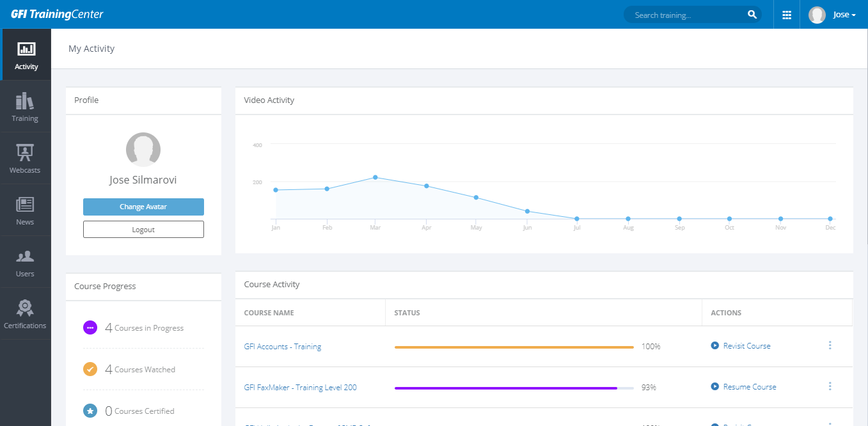This screenshot has height=426, width=868.
Task: Go to Webcasts in sidebar
Action: (25, 159)
